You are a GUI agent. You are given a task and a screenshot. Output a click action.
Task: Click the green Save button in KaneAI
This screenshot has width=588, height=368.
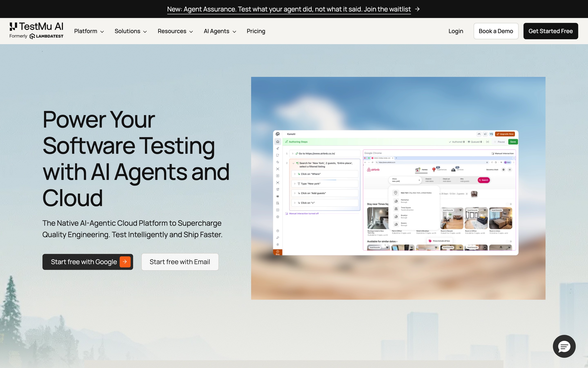[x=513, y=142]
